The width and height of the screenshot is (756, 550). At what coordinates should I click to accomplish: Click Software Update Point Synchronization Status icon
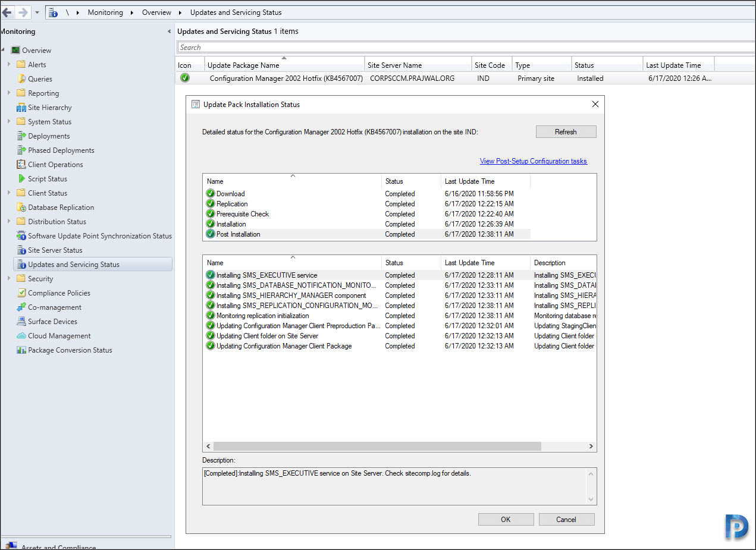coord(21,236)
